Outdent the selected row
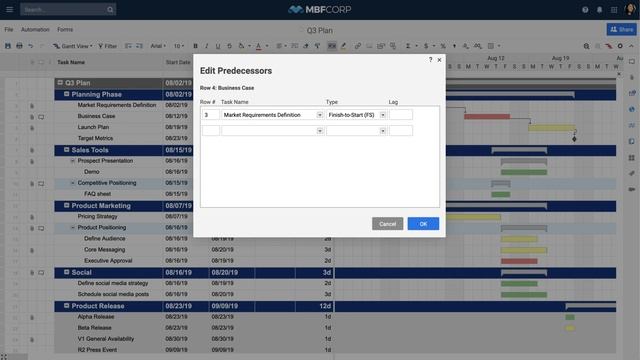This screenshot has height=360, width=640. point(128,46)
